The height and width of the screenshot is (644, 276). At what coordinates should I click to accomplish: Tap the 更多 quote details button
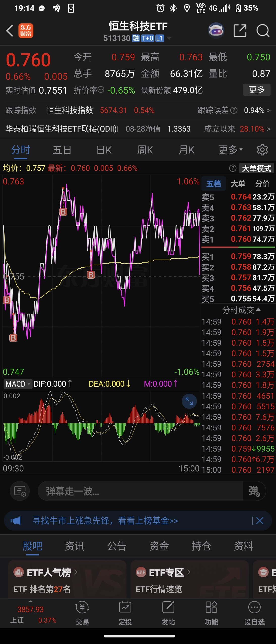coord(257,90)
